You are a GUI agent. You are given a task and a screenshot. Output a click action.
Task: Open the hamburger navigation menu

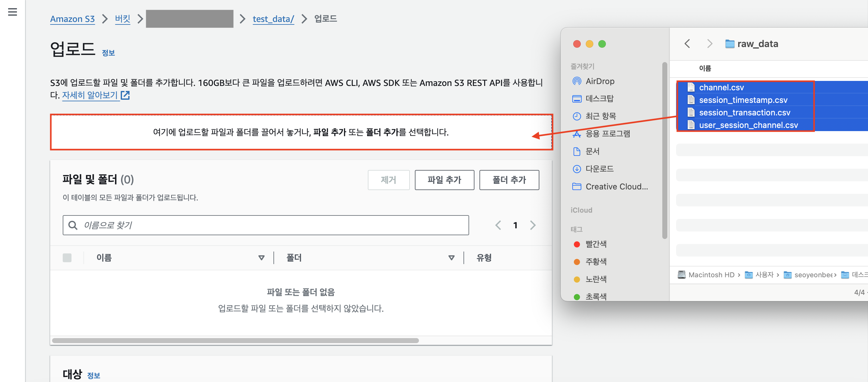(13, 12)
